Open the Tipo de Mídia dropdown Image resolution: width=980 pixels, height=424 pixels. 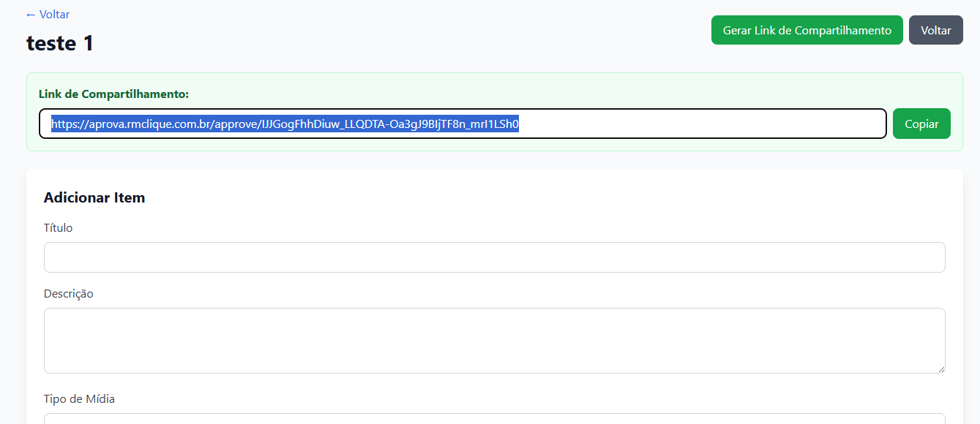[x=494, y=418]
